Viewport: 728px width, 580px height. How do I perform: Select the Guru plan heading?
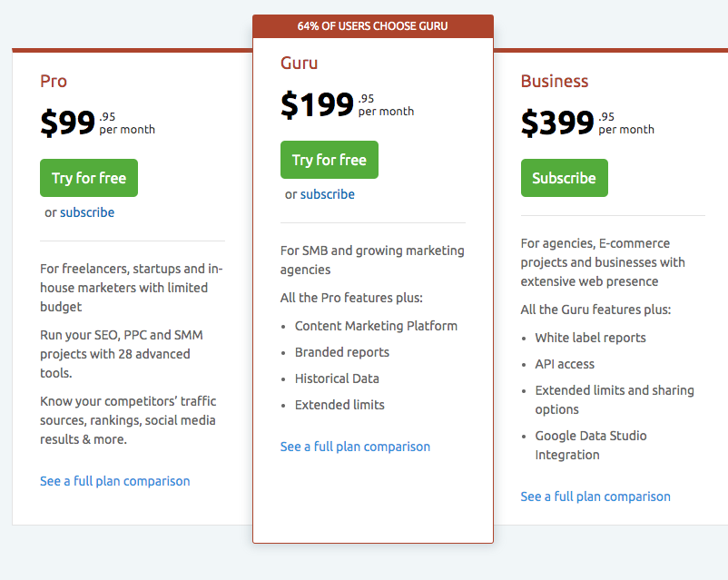(x=300, y=63)
